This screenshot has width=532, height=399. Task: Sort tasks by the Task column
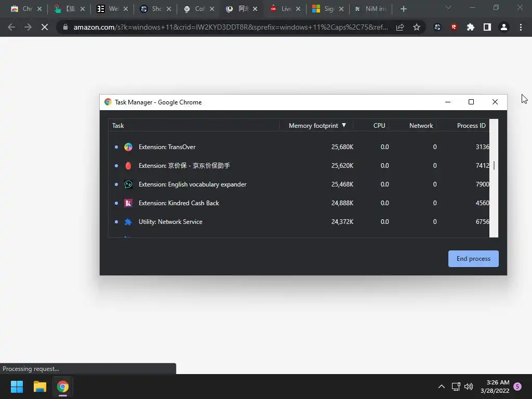(x=194, y=126)
